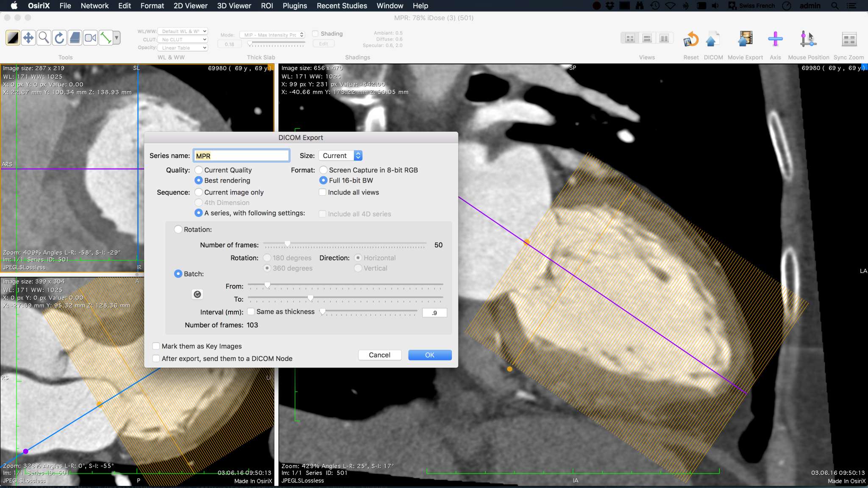Screen dimensions: 868x488
Task: Open the Plugins menu
Action: [x=295, y=6]
